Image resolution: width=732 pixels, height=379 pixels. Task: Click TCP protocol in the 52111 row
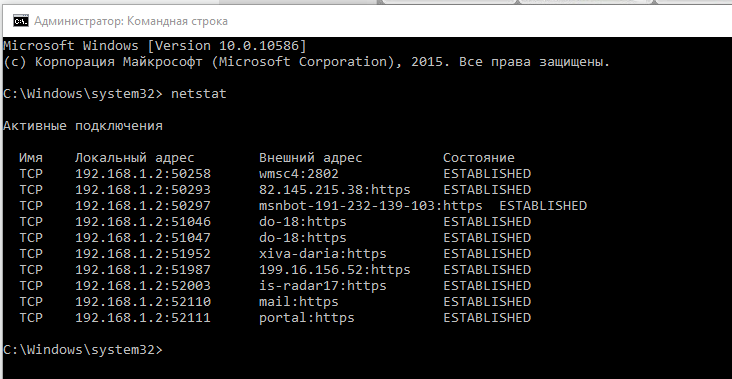coord(31,317)
